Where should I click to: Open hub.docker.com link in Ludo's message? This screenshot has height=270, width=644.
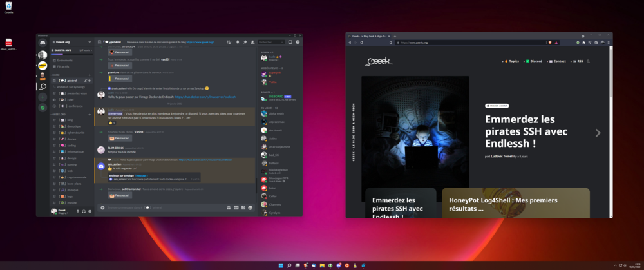pos(205,97)
